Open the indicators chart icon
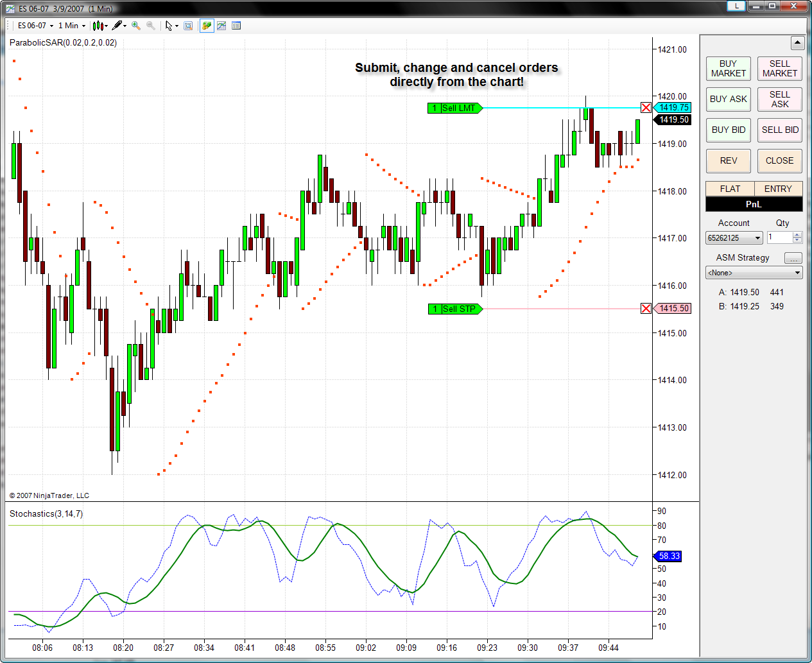The image size is (812, 663). tap(221, 26)
